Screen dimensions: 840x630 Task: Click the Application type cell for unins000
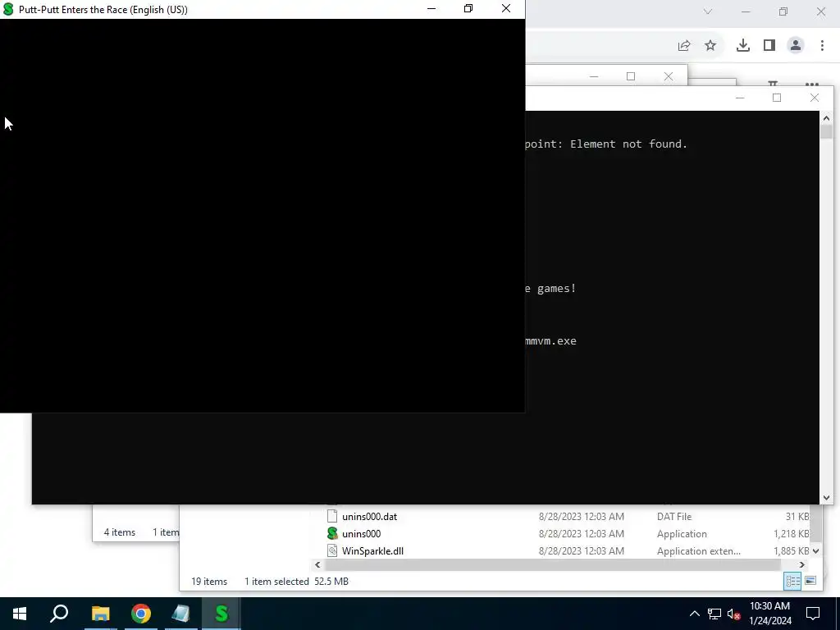(682, 533)
